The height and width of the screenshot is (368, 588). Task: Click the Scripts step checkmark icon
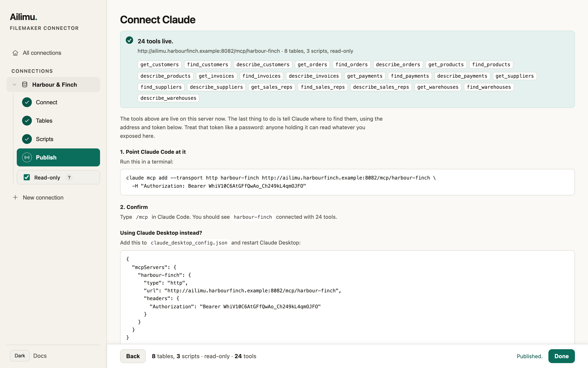(27, 139)
